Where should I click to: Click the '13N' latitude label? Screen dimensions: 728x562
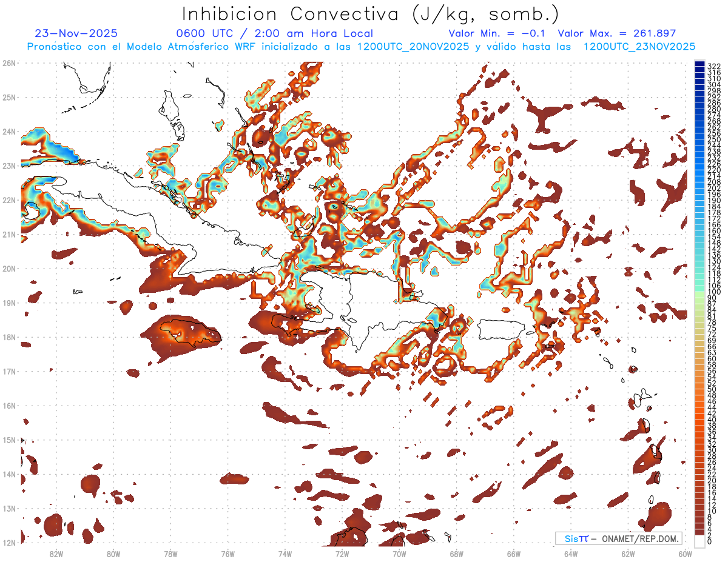click(x=9, y=508)
